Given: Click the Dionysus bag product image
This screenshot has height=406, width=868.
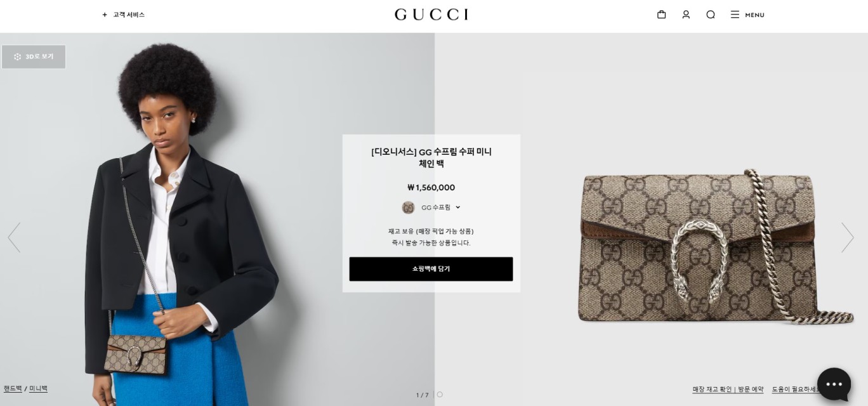Looking at the screenshot, I should coord(715,247).
